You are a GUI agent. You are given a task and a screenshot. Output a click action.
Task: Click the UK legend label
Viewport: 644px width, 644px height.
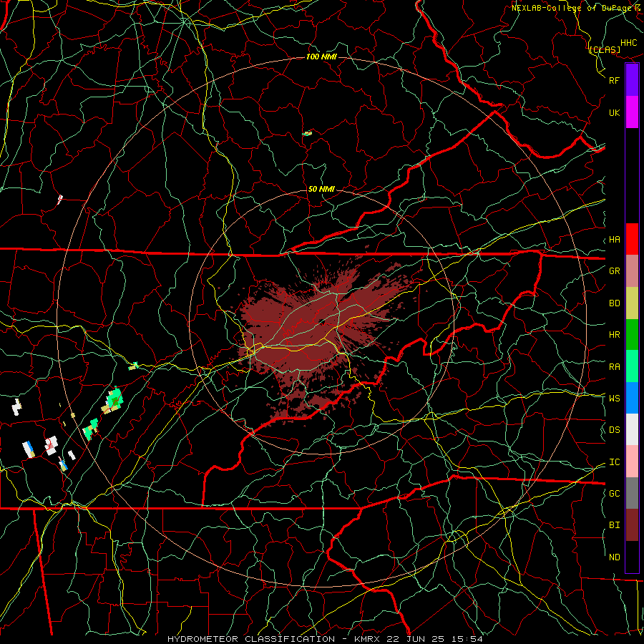[614, 112]
